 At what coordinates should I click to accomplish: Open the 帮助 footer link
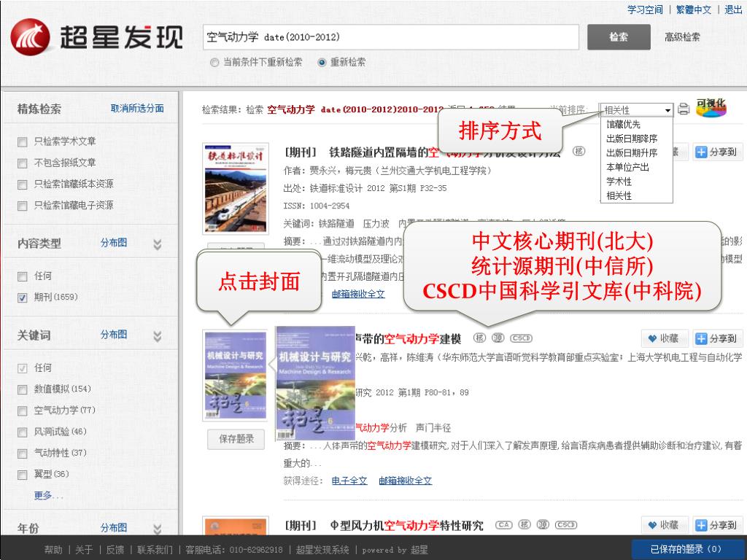point(53,550)
